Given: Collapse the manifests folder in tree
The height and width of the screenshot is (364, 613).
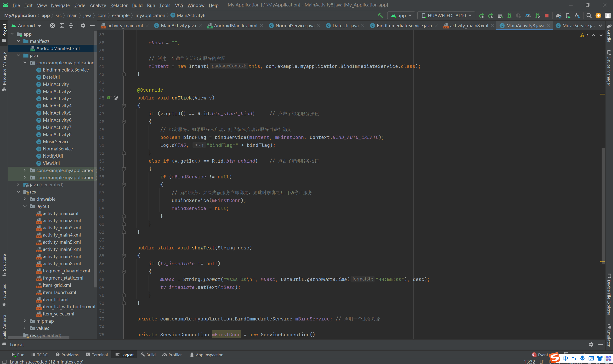Looking at the screenshot, I should (x=18, y=41).
